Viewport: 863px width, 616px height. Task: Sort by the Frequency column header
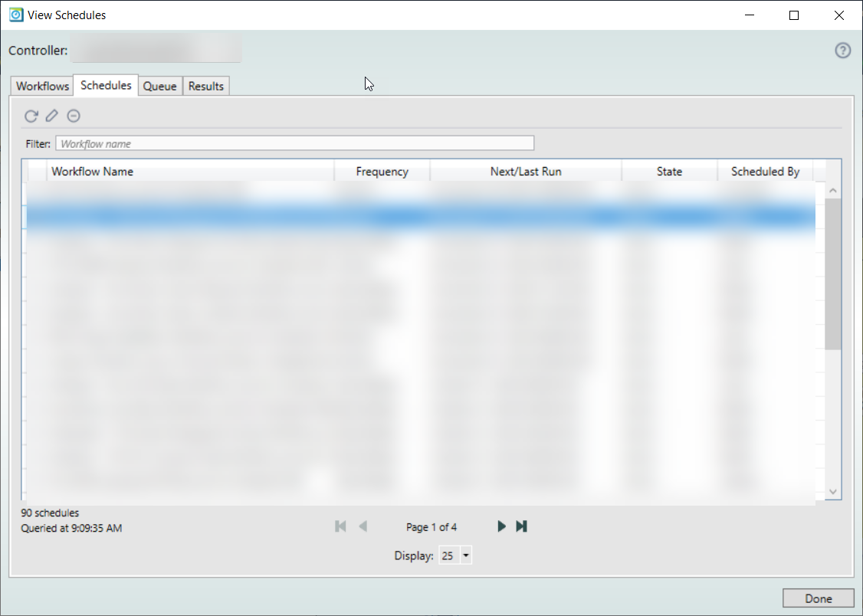[x=382, y=171]
